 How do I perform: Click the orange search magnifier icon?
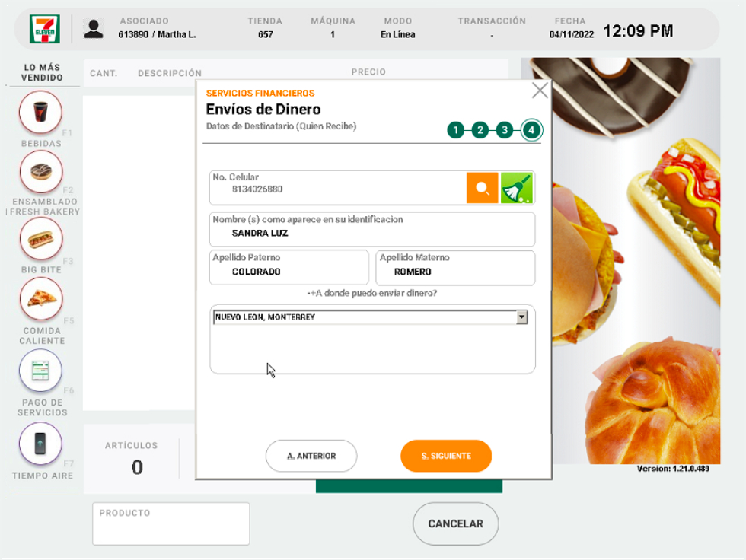coord(482,188)
